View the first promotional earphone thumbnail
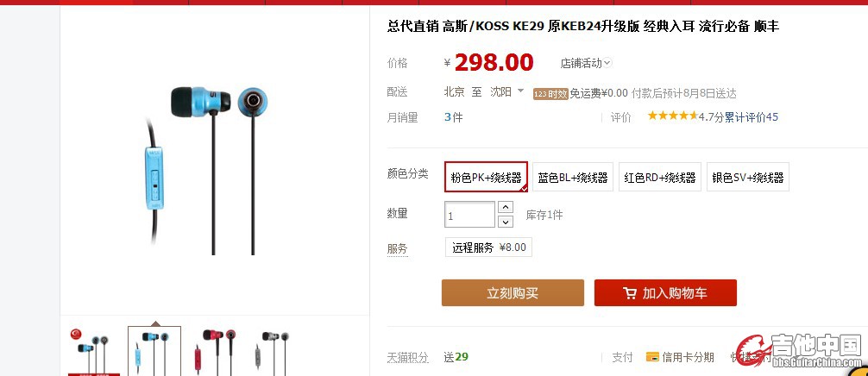The height and width of the screenshot is (376, 868). 93,351
